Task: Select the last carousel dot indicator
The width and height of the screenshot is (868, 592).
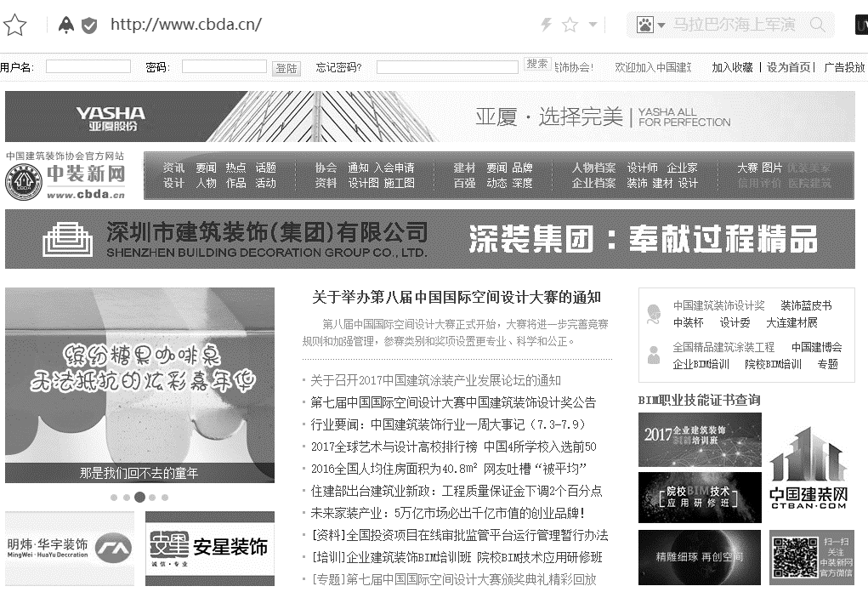Action: coord(165,497)
